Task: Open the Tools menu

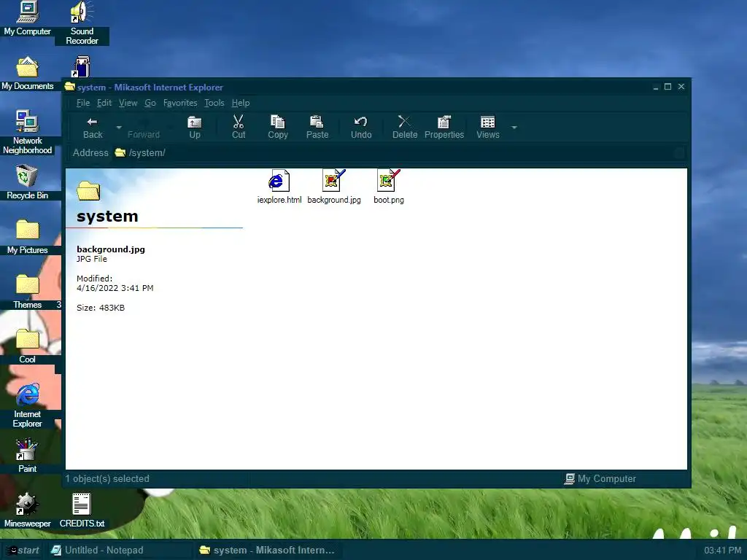Action: click(x=214, y=103)
